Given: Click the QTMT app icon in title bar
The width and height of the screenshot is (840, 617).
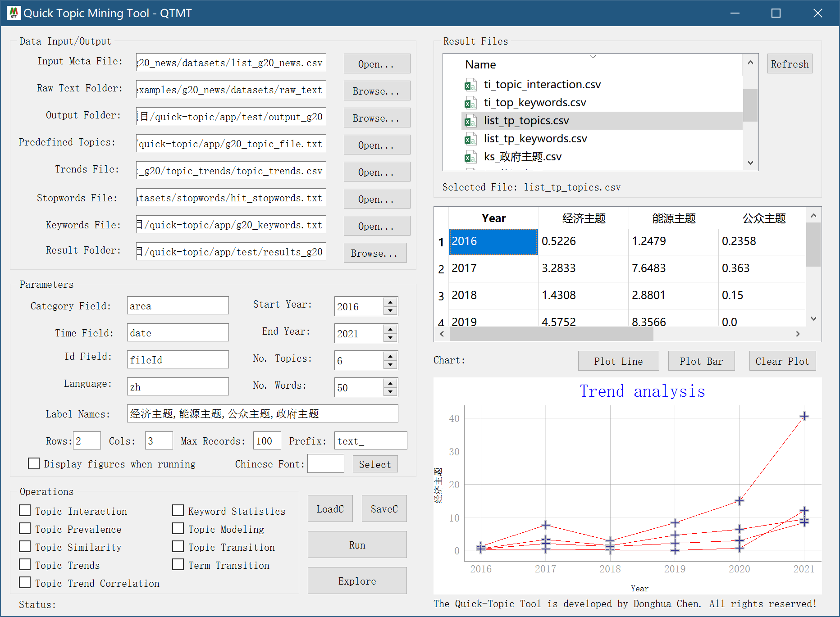Looking at the screenshot, I should click(14, 13).
